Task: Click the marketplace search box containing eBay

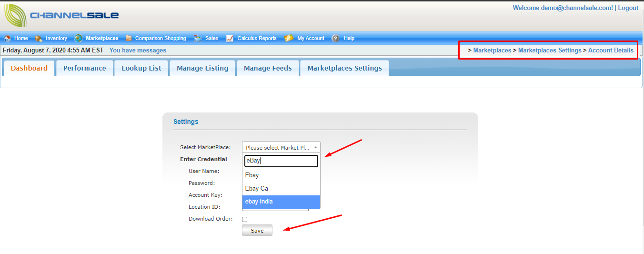Action: [x=281, y=161]
